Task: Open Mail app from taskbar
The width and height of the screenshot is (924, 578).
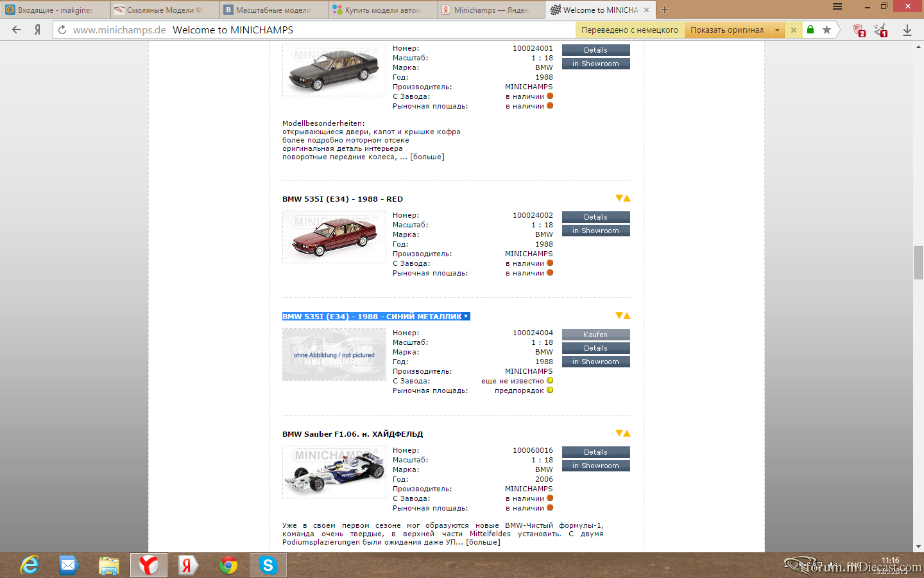Action: 68,565
